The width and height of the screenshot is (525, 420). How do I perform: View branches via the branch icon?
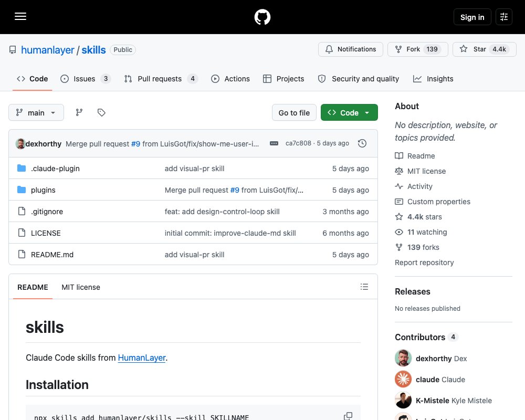[79, 112]
